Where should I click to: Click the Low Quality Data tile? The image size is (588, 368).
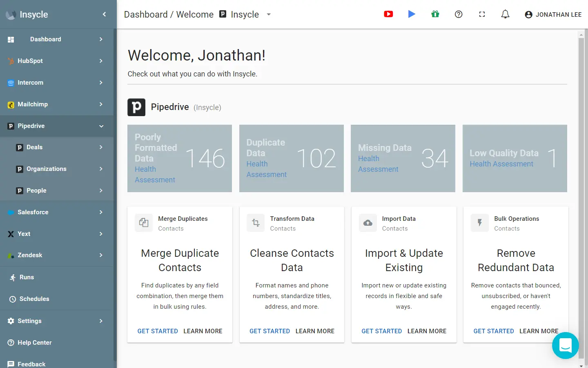click(x=514, y=158)
